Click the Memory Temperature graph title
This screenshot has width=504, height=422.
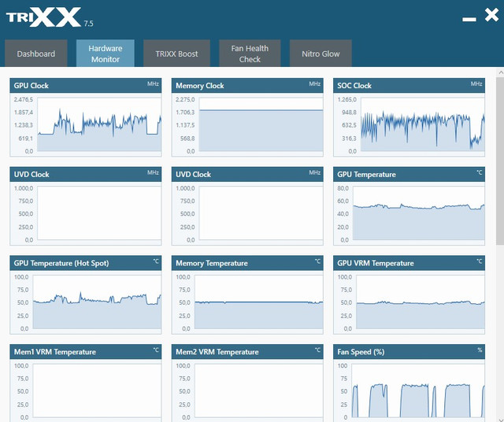click(212, 263)
